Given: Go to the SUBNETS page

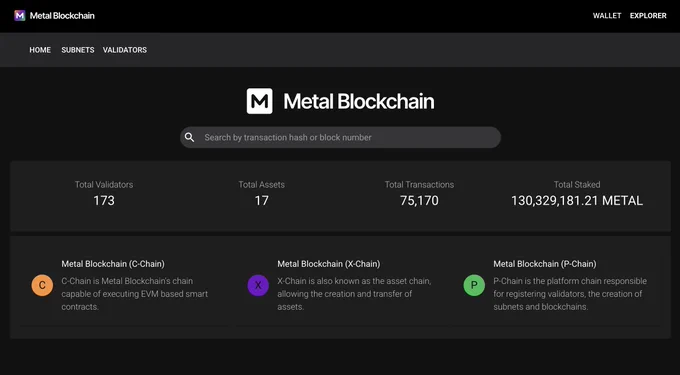Looking at the screenshot, I should tap(78, 50).
